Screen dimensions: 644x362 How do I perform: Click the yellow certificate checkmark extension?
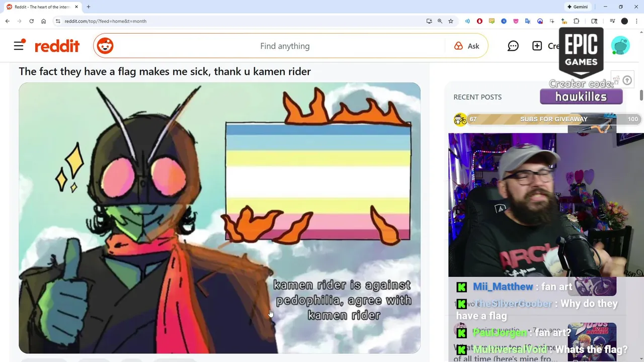[492, 21]
